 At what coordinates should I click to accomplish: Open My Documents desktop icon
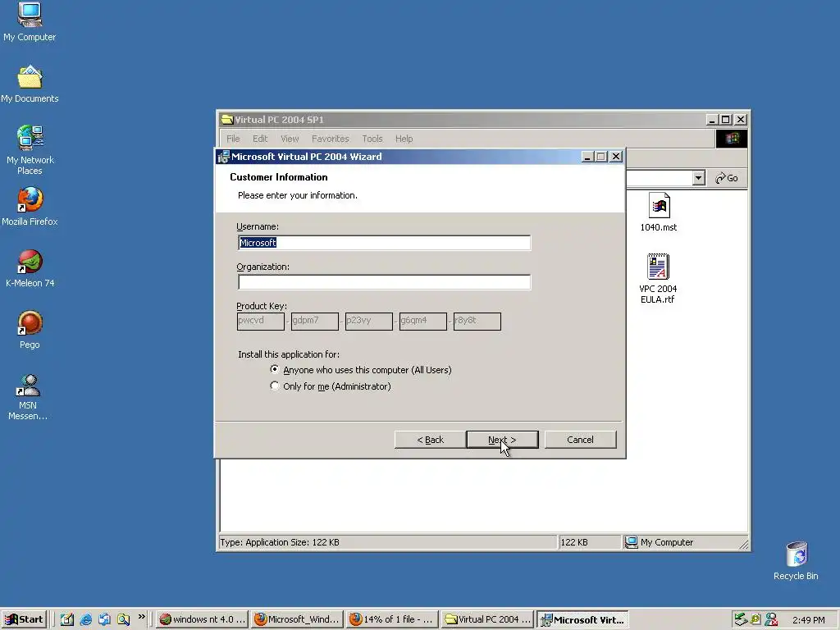(30, 84)
